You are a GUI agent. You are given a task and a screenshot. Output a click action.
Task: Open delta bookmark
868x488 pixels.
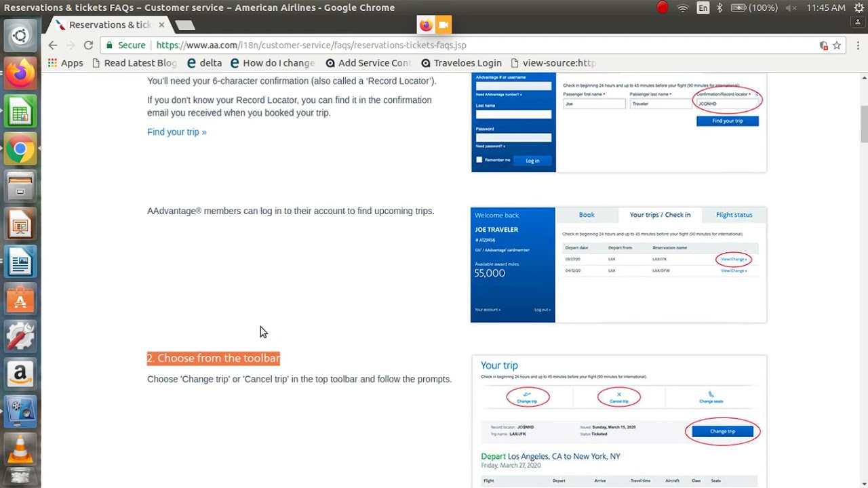coord(204,62)
